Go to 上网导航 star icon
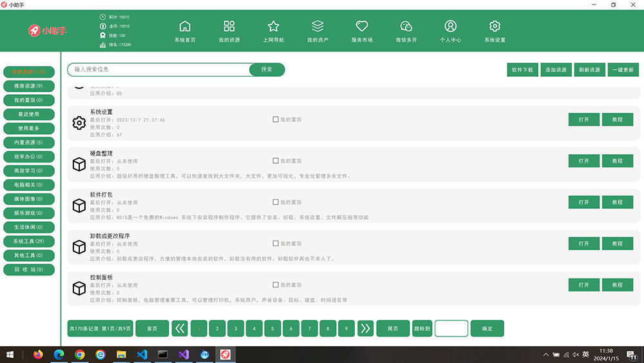Screen dimensions: 644x363 (x=273, y=26)
